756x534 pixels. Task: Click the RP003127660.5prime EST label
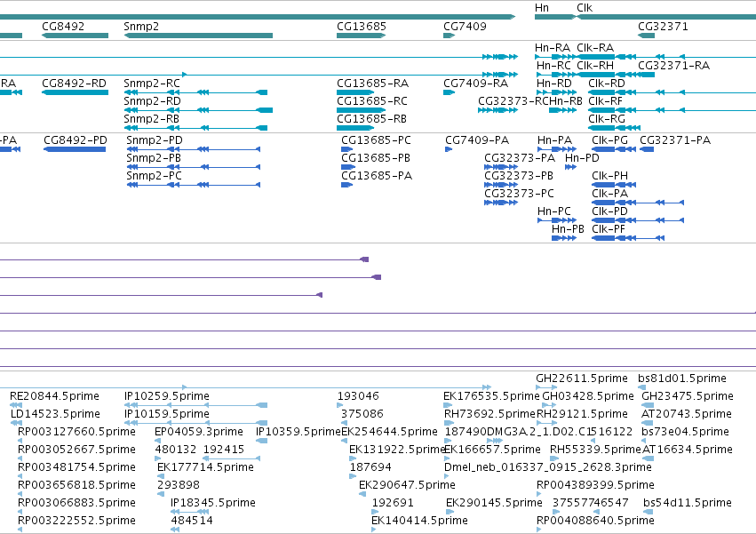[x=76, y=432]
